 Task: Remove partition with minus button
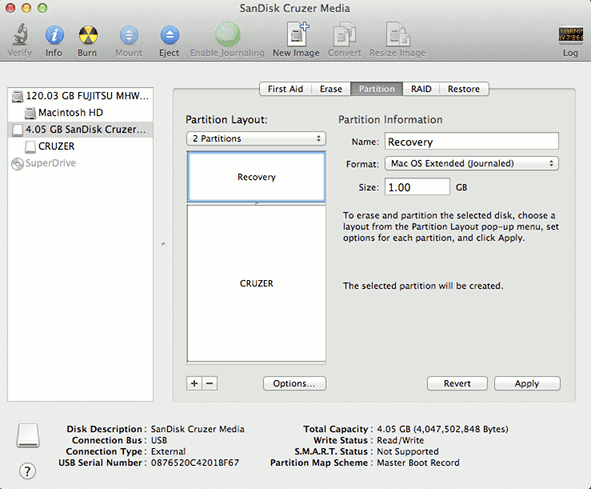tap(210, 383)
